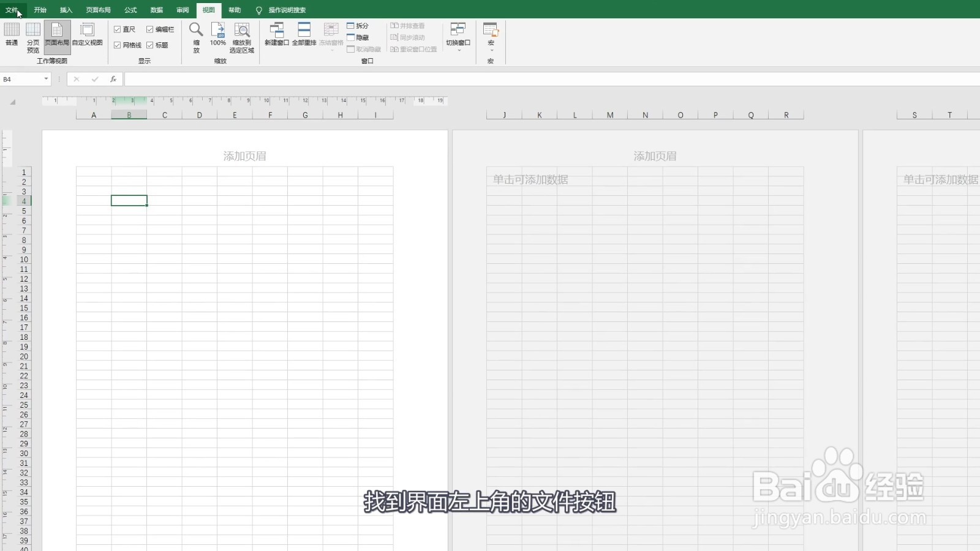This screenshot has width=980, height=551.
Task: Confirm entry with checkmark icon
Action: (x=95, y=79)
